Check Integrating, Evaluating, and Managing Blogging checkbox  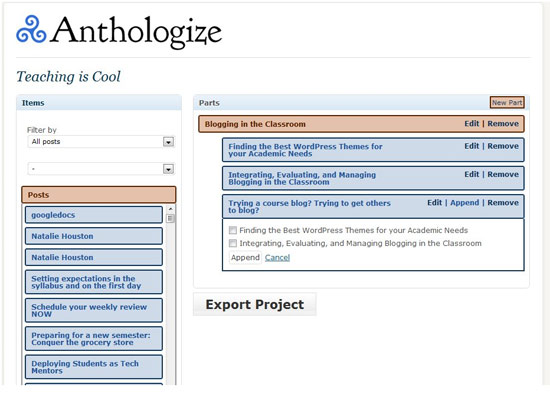click(233, 243)
